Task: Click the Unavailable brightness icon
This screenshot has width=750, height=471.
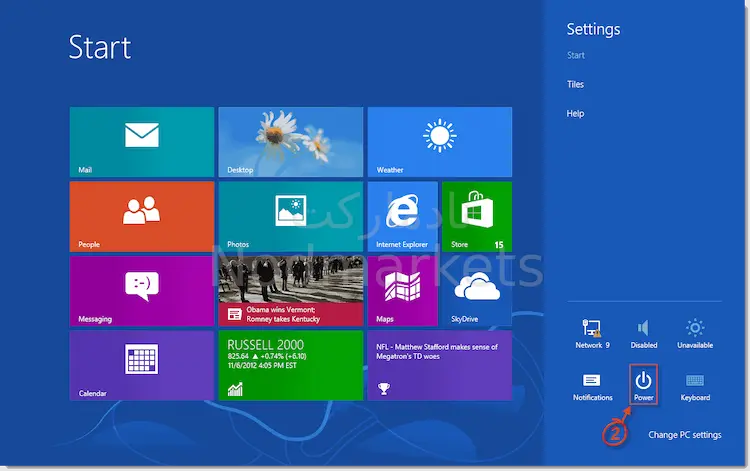Action: [695, 332]
